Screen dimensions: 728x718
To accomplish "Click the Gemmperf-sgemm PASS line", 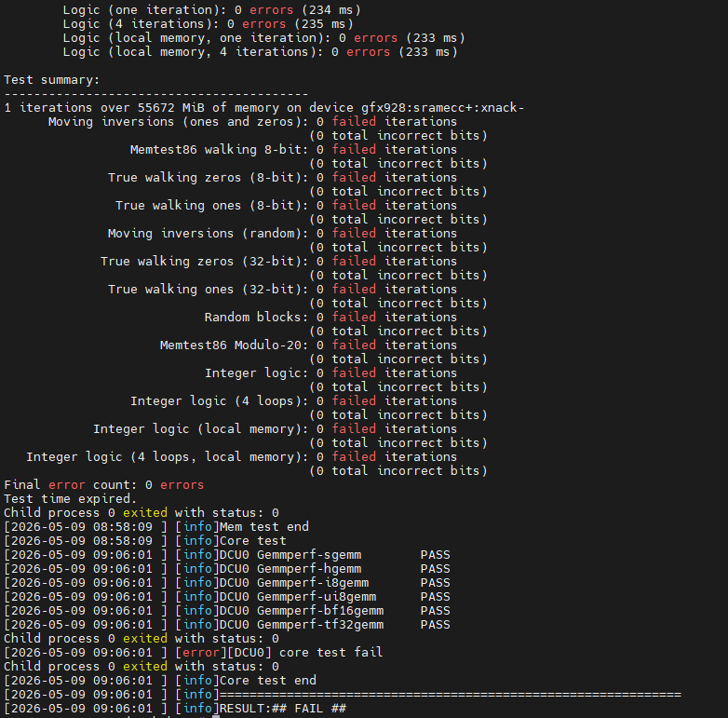I will pos(227,555).
